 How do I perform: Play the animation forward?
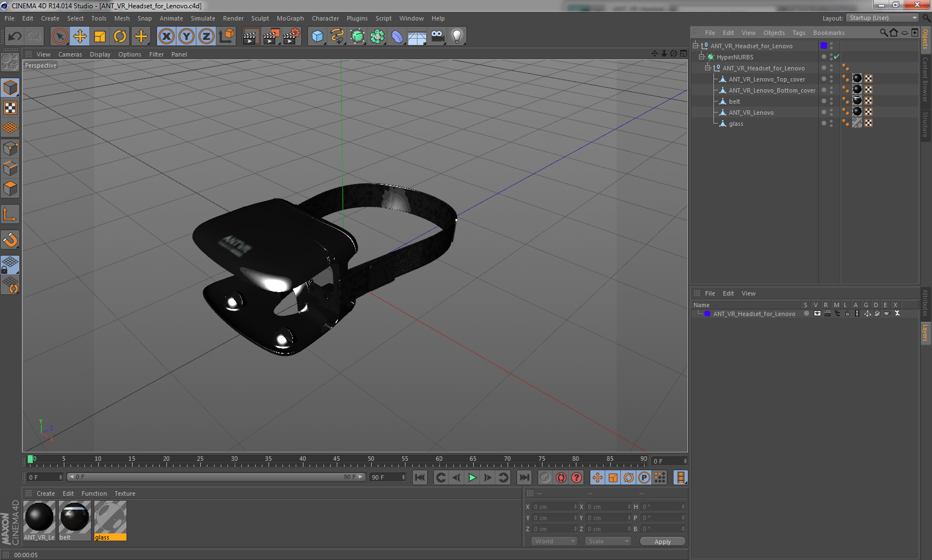pyautogui.click(x=472, y=477)
